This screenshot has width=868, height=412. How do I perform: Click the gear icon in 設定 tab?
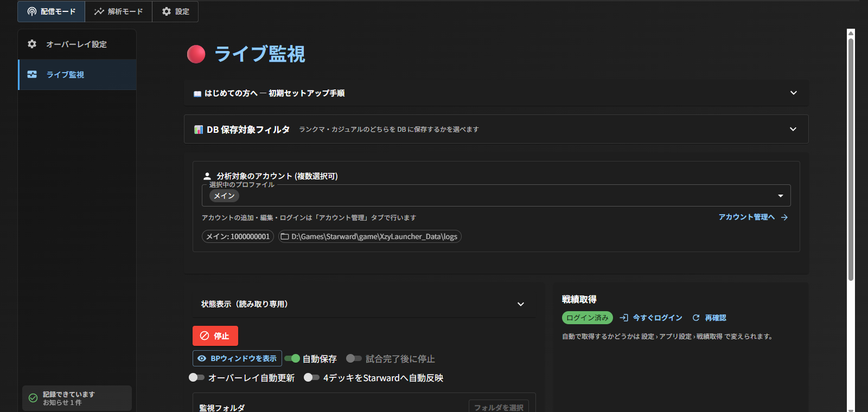coord(167,11)
